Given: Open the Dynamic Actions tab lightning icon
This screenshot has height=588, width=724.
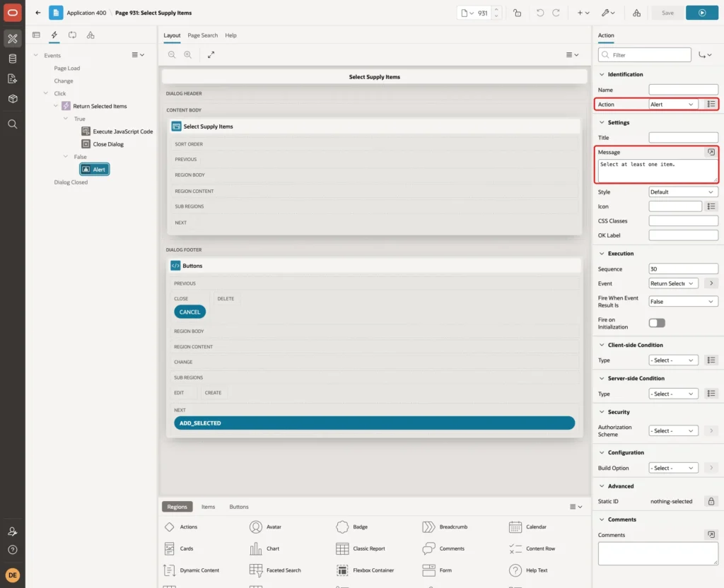Looking at the screenshot, I should tap(54, 35).
